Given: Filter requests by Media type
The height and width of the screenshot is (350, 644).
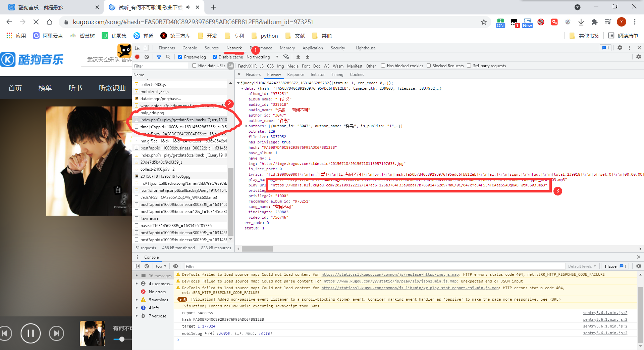Looking at the screenshot, I should click(293, 66).
